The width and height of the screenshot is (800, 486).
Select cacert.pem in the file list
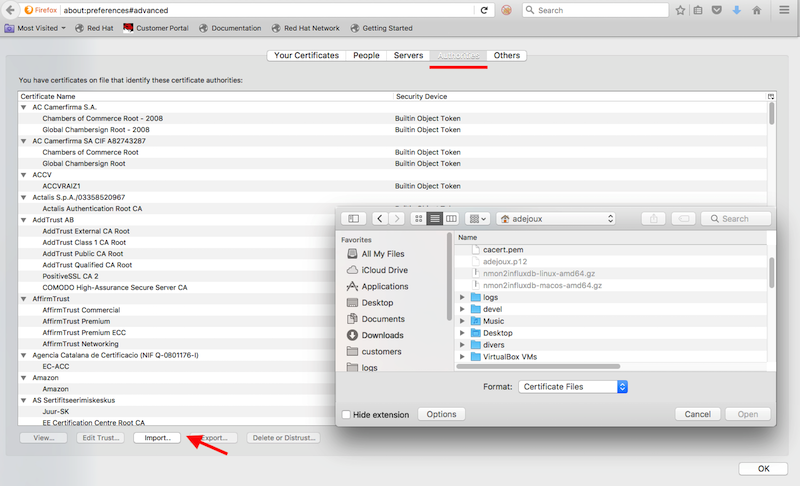pyautogui.click(x=502, y=249)
